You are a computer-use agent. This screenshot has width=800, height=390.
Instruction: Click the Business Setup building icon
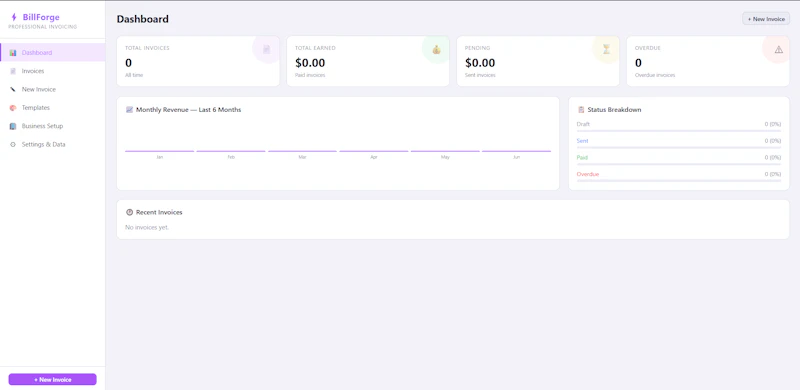tap(13, 126)
